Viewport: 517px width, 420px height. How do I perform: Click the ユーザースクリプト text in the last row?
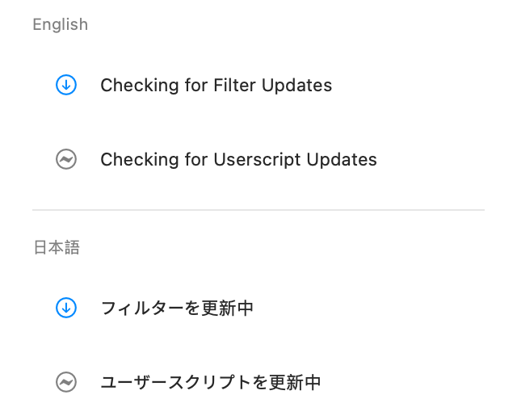175,382
